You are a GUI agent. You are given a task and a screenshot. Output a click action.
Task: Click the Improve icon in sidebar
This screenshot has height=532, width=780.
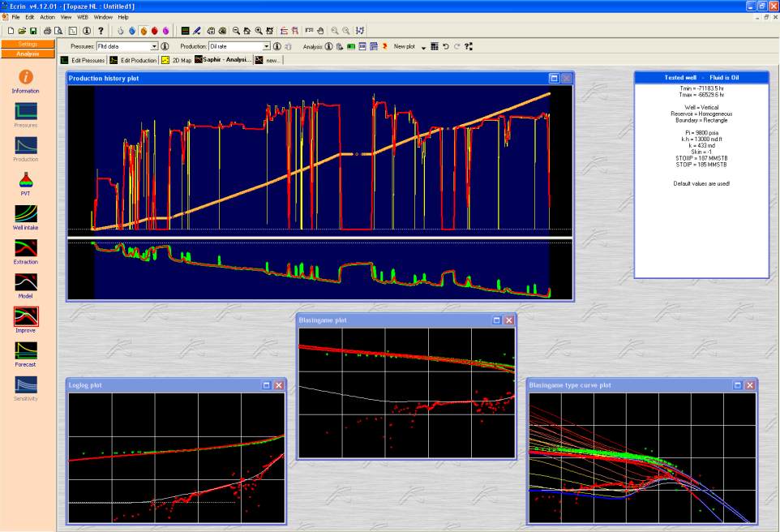pyautogui.click(x=26, y=316)
